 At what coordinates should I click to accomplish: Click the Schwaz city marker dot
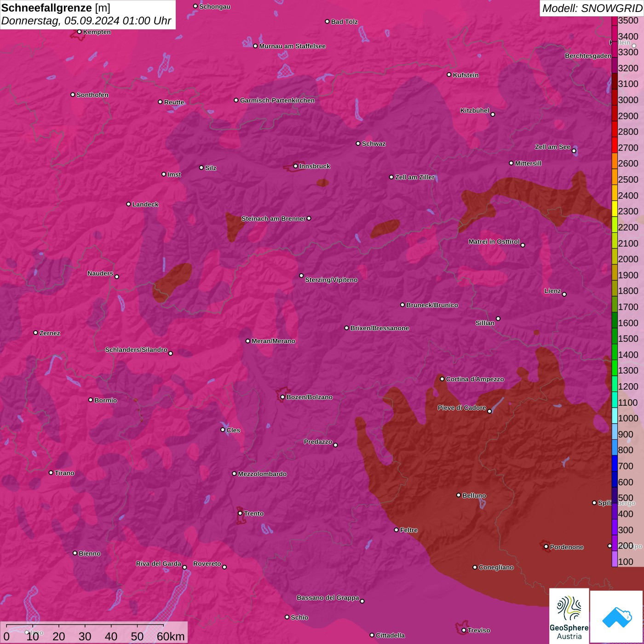click(x=358, y=144)
